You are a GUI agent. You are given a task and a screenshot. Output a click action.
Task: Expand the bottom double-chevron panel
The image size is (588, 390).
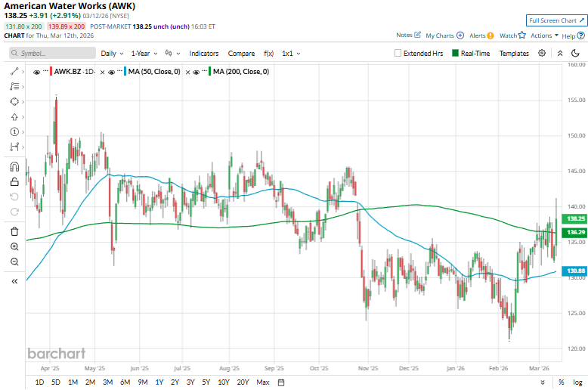coord(542,382)
